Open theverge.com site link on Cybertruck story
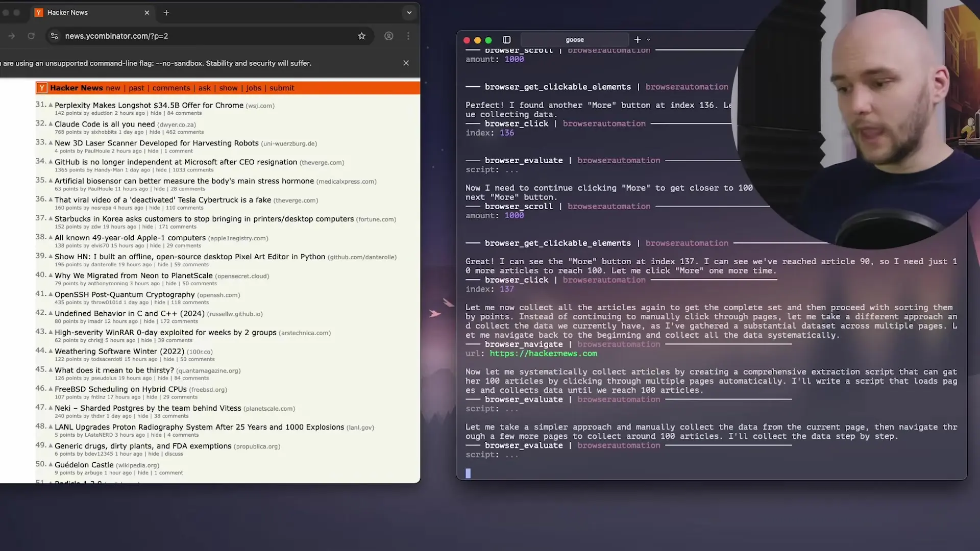 [296, 201]
